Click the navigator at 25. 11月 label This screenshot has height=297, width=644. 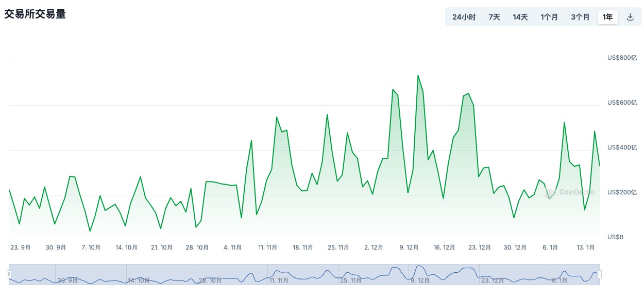(351, 280)
